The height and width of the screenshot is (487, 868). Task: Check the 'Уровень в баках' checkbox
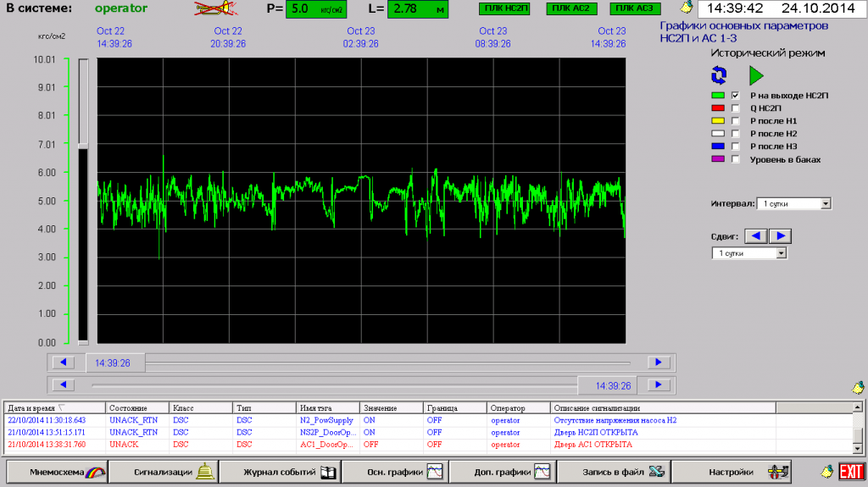tap(736, 159)
